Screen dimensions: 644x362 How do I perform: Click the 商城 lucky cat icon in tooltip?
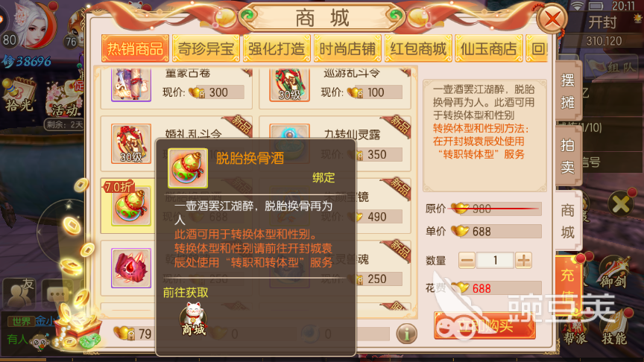coord(193,320)
